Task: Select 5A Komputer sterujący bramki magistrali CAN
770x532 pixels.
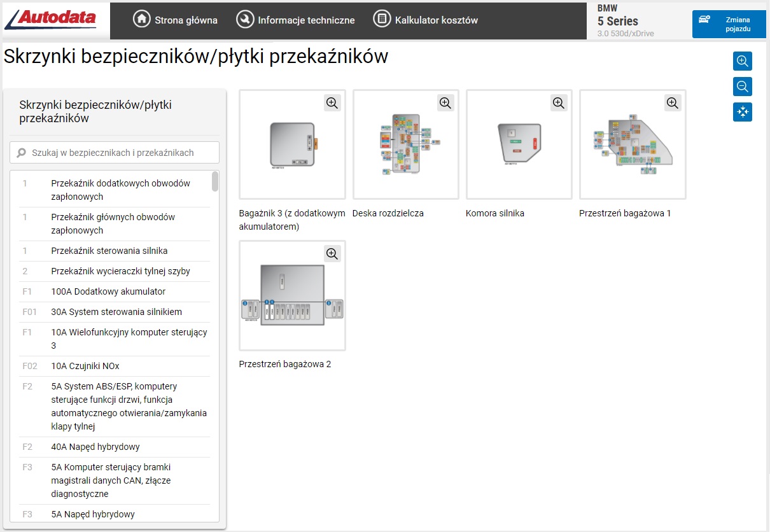Action: (x=115, y=480)
